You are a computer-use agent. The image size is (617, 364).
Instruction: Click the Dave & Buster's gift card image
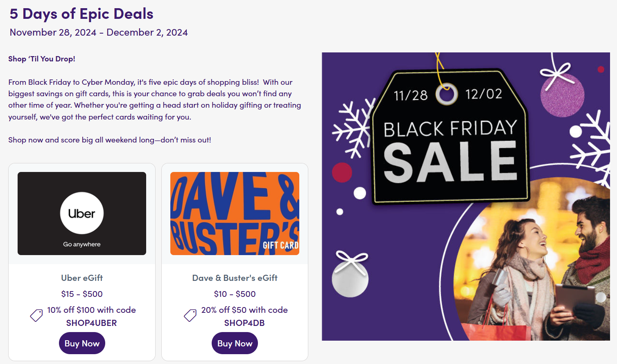pos(235,213)
